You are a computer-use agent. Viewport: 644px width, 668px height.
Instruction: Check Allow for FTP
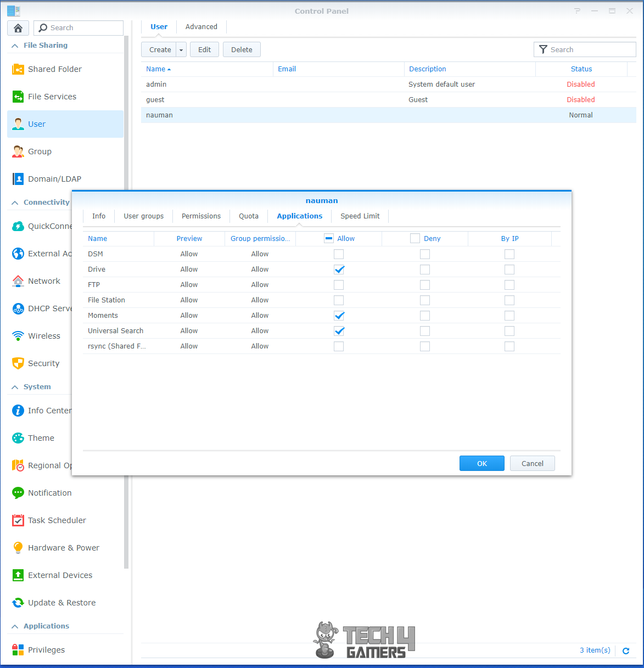point(339,285)
